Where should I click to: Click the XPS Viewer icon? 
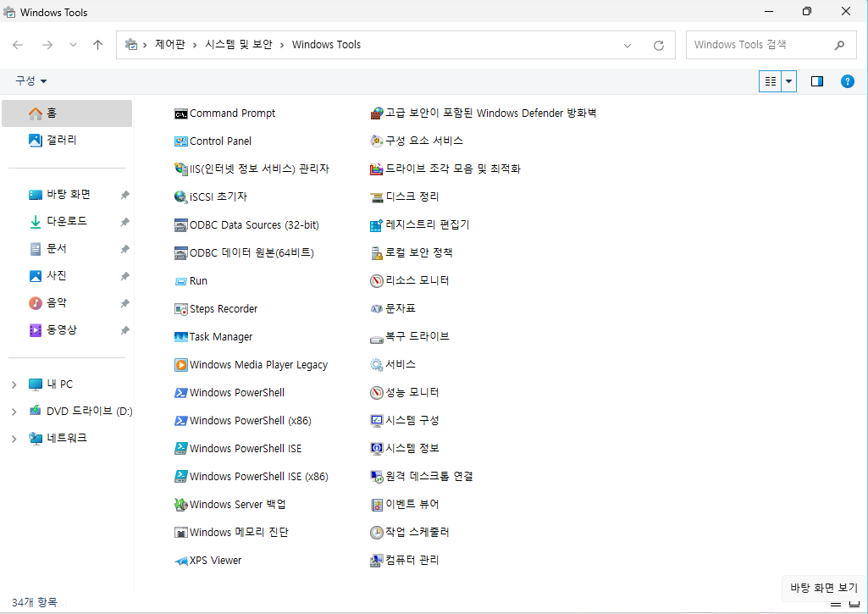(x=180, y=561)
